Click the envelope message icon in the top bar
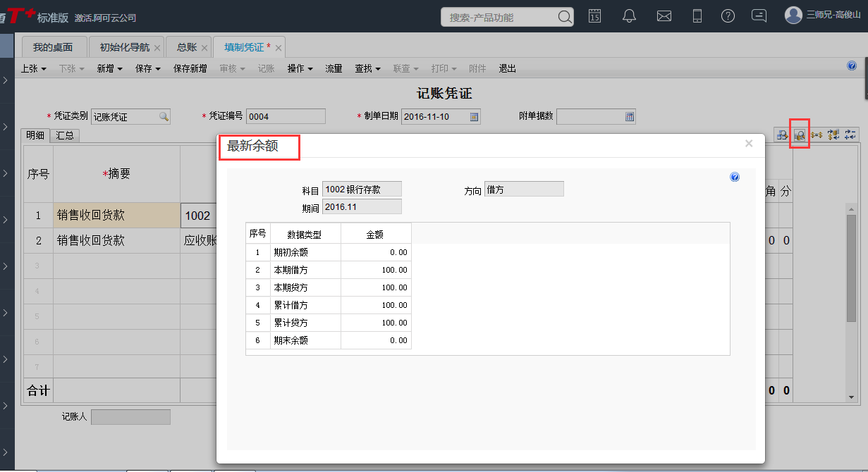The image size is (868, 472). pyautogui.click(x=664, y=15)
